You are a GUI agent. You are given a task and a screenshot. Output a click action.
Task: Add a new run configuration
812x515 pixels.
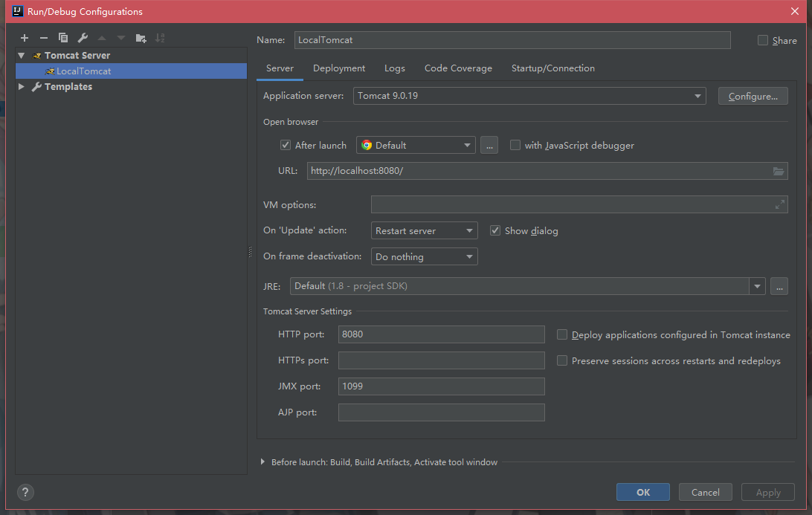25,38
